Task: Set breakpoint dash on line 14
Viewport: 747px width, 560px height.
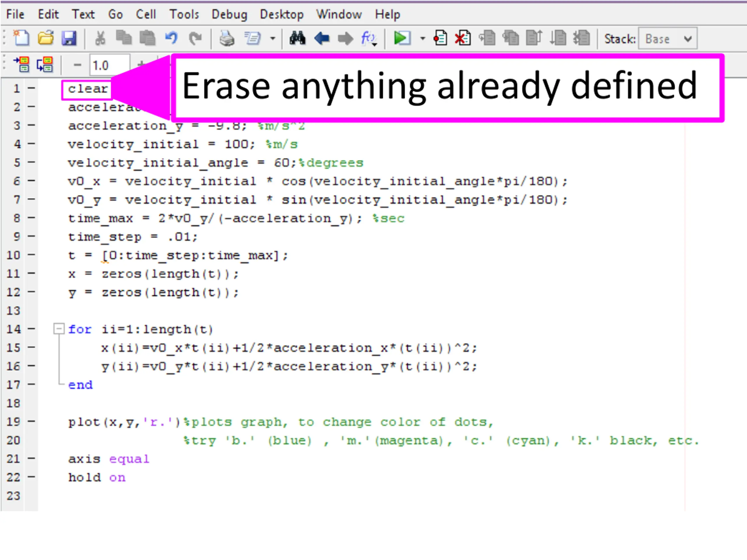Action: (31, 328)
